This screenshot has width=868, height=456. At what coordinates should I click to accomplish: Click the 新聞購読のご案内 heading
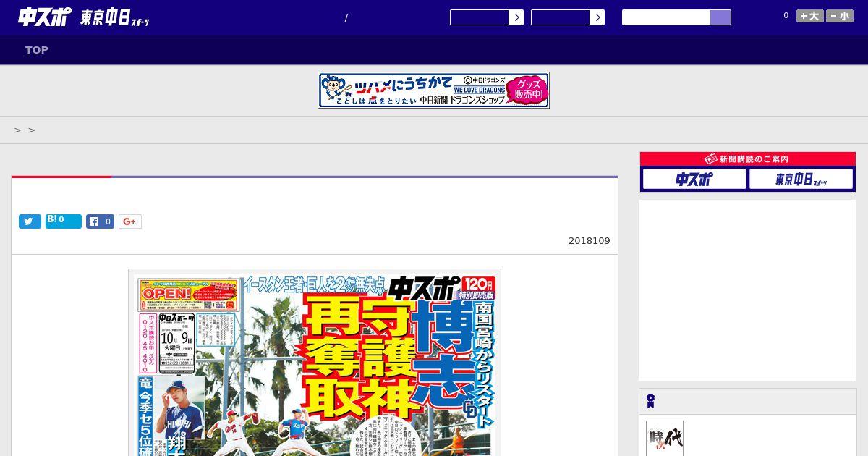click(747, 159)
